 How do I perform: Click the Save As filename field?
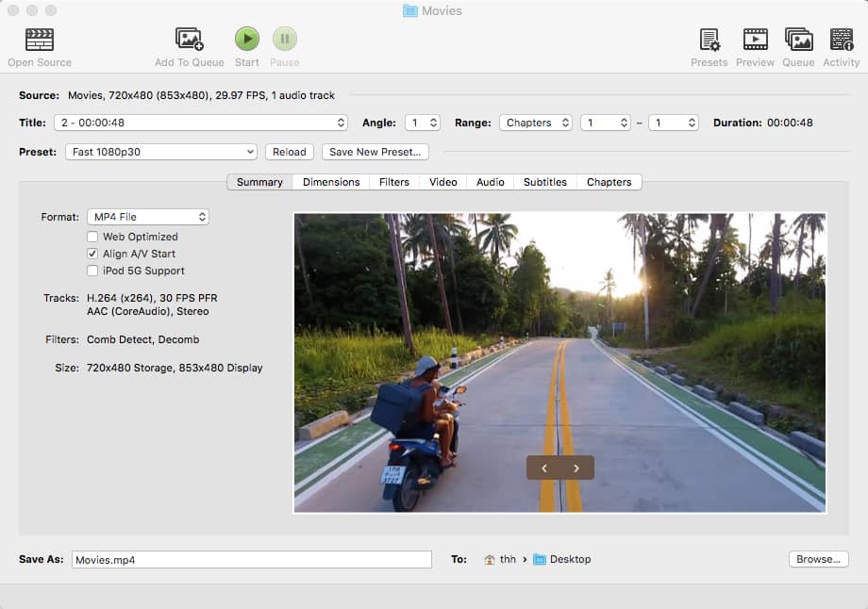click(x=251, y=559)
